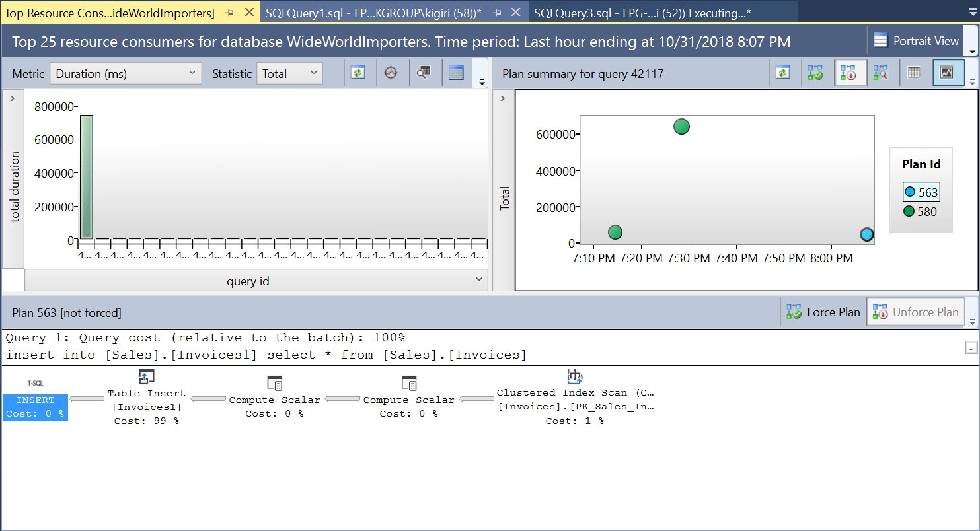This screenshot has height=531, width=980.
Task: Open overflow options of plan summary toolbar
Action: tap(972, 82)
